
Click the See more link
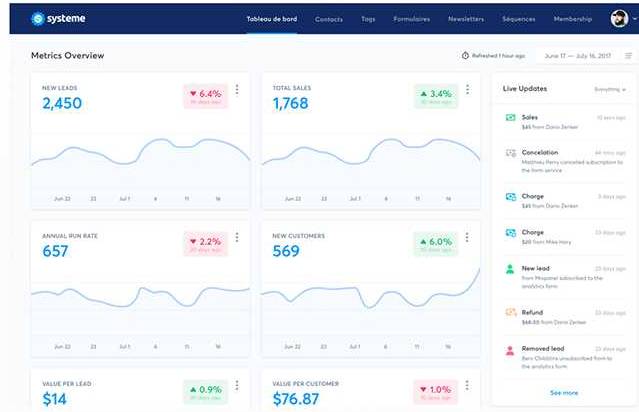click(x=564, y=393)
